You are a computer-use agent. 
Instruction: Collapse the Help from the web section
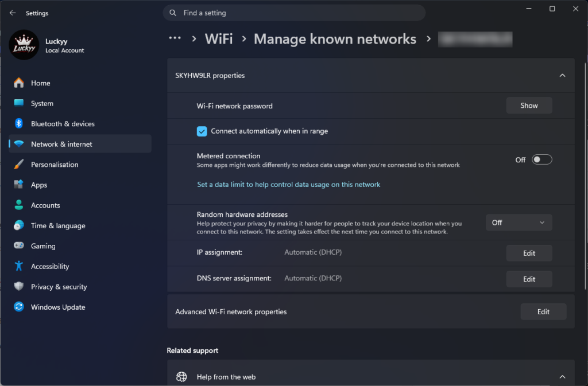point(562,377)
